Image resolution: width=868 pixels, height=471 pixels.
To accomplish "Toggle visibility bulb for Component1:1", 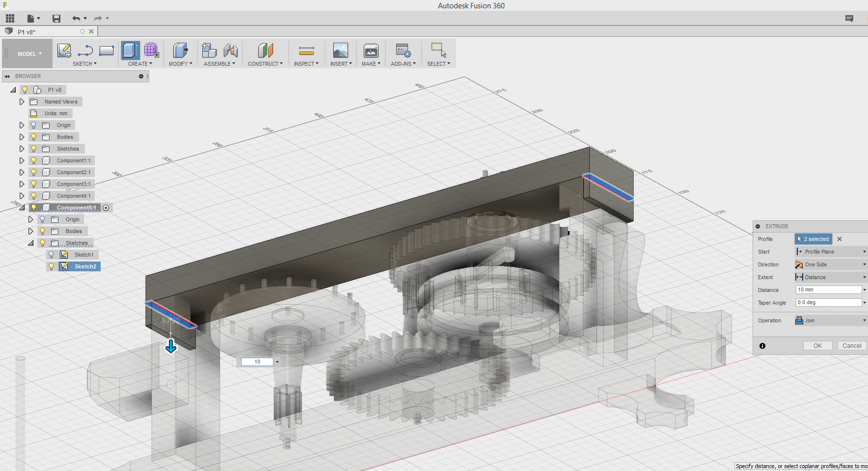I will [34, 160].
